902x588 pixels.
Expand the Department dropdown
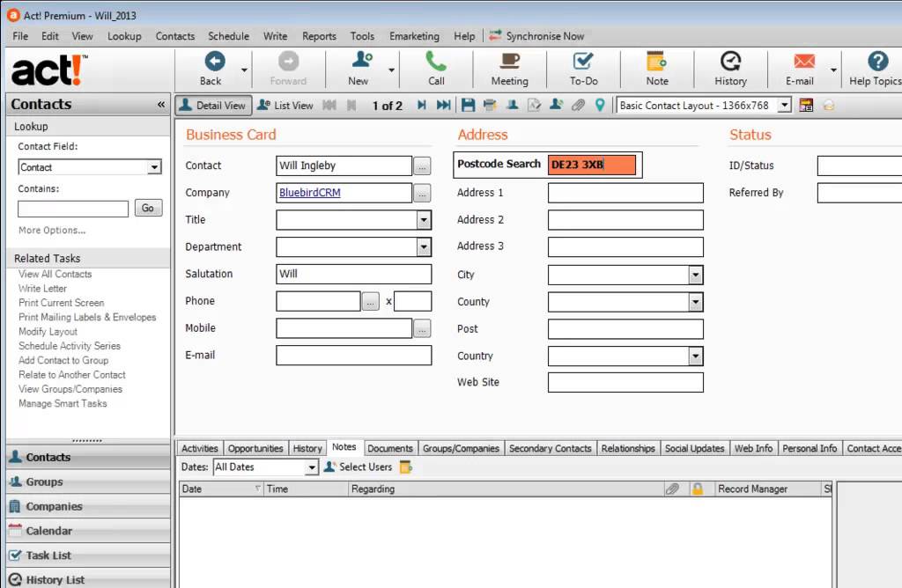click(x=424, y=247)
